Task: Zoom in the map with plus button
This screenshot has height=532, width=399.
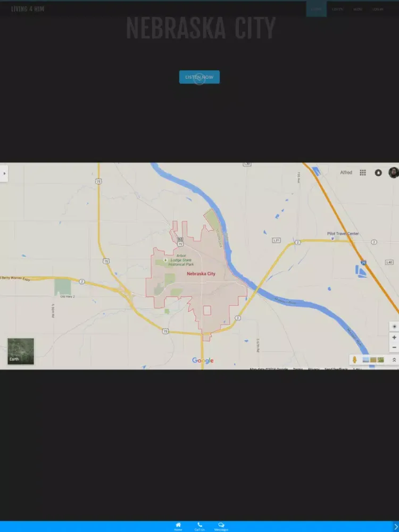Action: click(394, 337)
